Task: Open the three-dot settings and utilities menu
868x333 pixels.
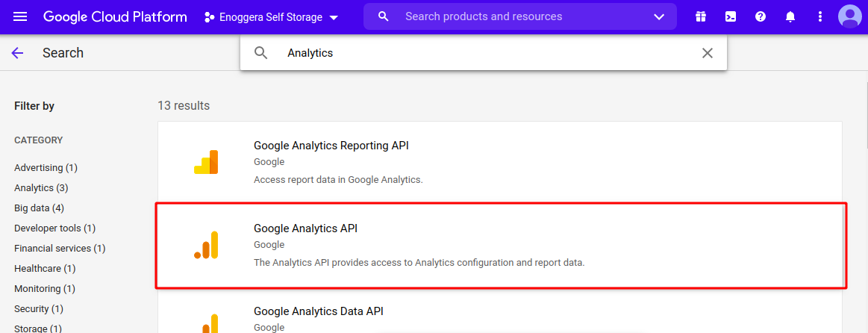Action: [x=820, y=16]
